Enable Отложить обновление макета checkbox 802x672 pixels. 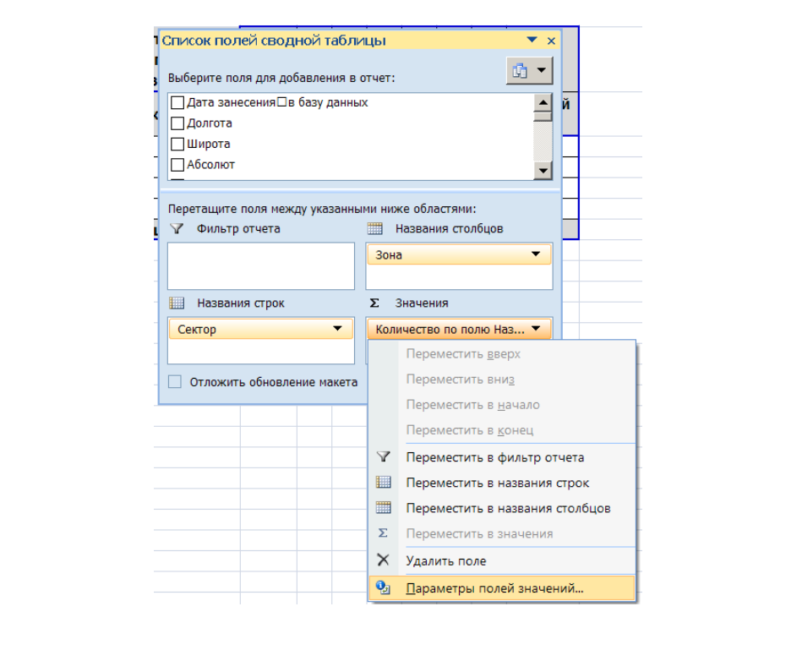click(175, 382)
